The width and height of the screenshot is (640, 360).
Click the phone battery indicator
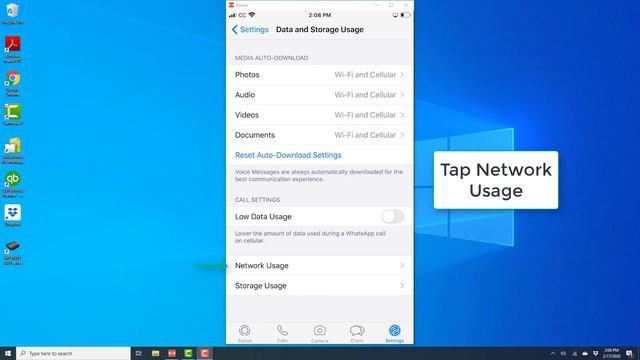[404, 15]
